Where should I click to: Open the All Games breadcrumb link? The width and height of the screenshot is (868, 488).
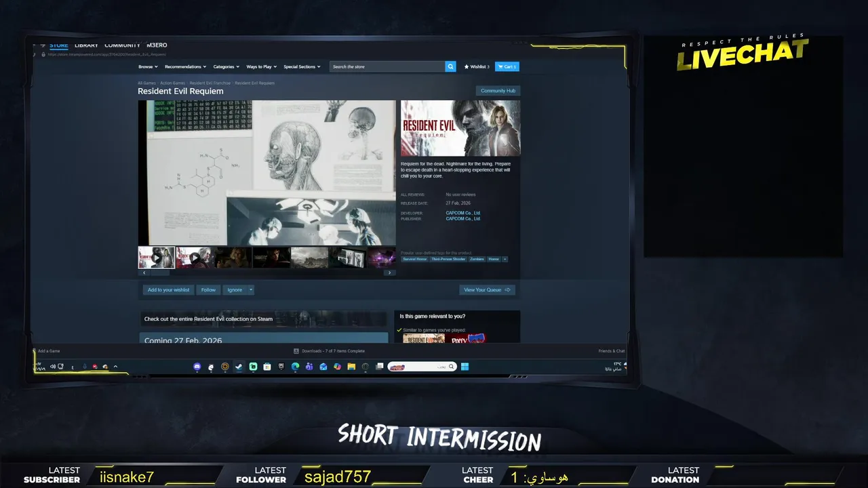point(146,83)
